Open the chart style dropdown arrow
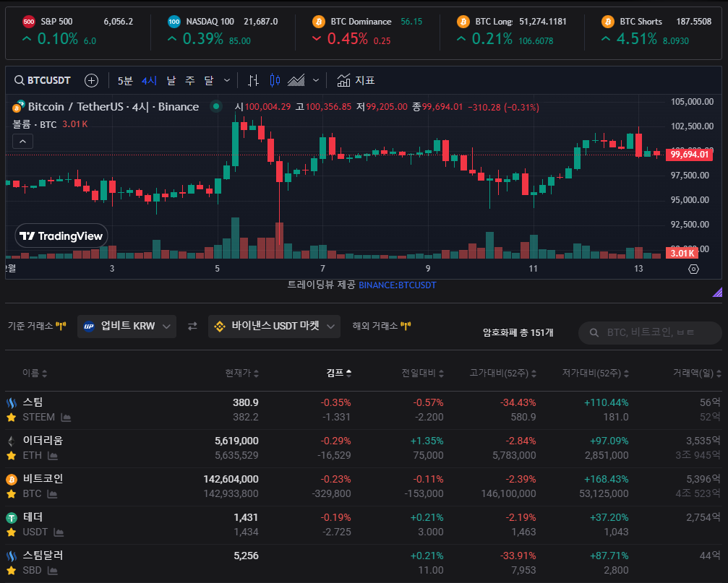Screen dimensions: 728x583 pyautogui.click(x=316, y=80)
